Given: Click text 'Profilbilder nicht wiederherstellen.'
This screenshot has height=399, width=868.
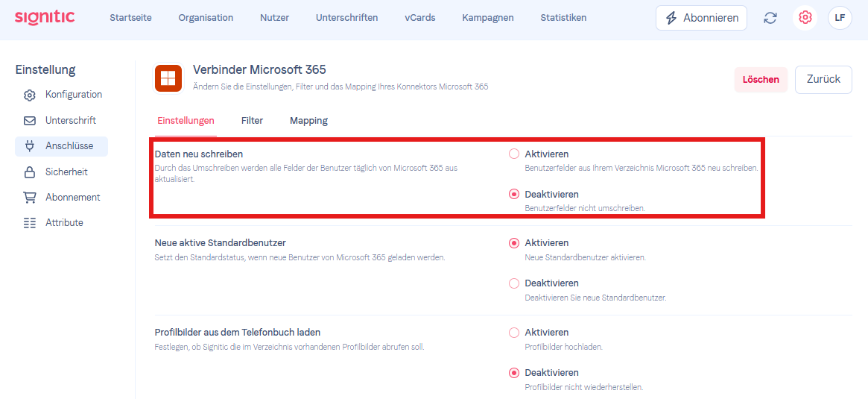Looking at the screenshot, I should tap(584, 387).
